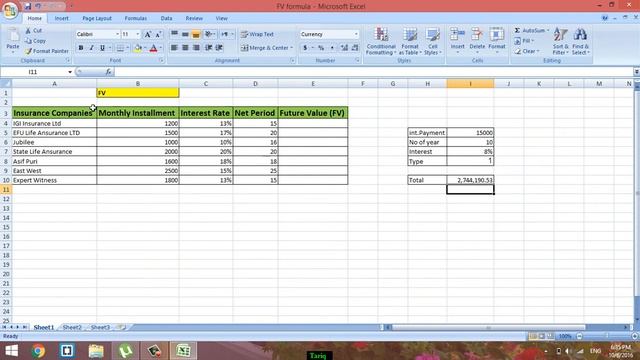Open Google Chrome from taskbar
The width and height of the screenshot is (640, 360).
click(x=38, y=351)
